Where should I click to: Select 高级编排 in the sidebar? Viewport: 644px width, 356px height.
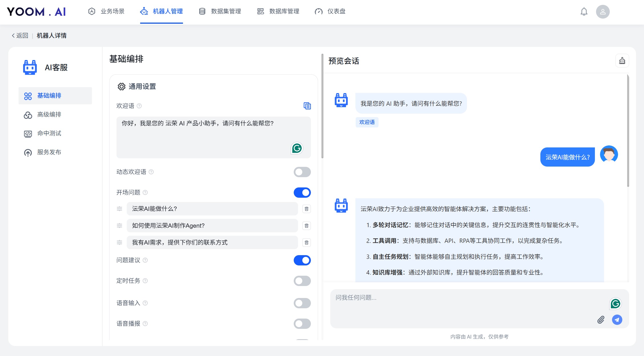coord(49,115)
